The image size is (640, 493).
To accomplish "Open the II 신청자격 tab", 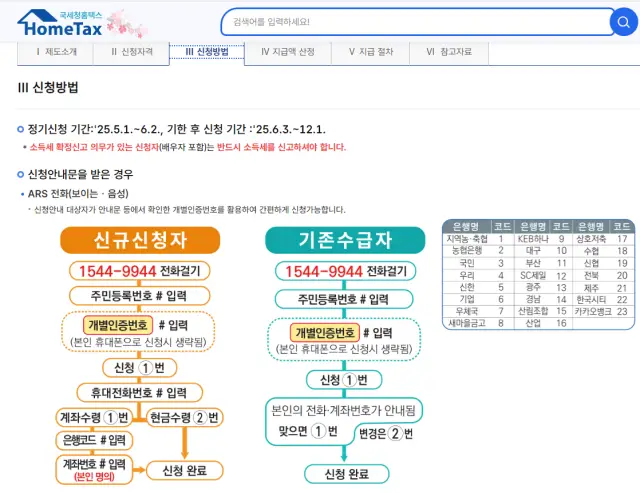I will 131,52.
